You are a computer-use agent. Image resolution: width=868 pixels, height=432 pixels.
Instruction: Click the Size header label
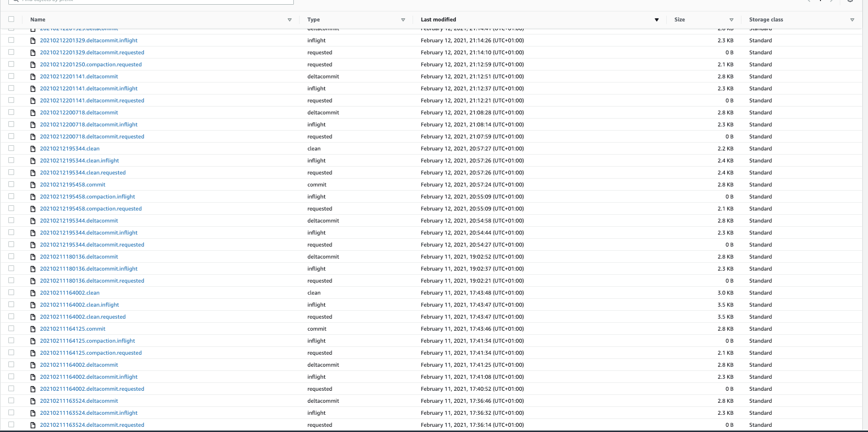pos(679,20)
